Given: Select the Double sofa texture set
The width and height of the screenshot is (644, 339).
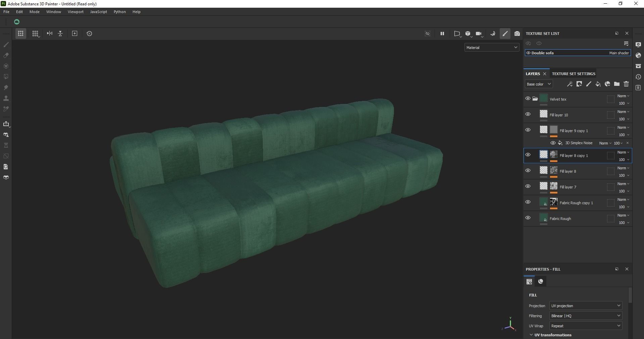Looking at the screenshot, I should click(578, 53).
